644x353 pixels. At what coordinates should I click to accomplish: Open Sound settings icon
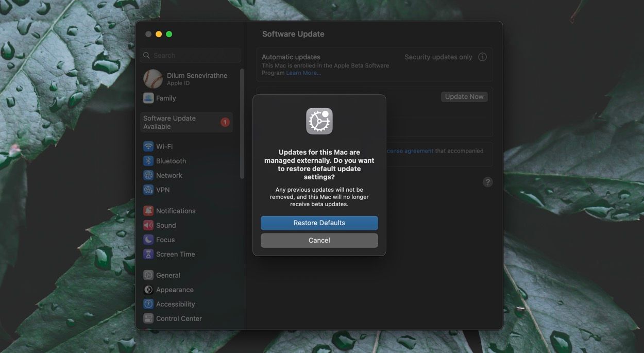coord(148,225)
